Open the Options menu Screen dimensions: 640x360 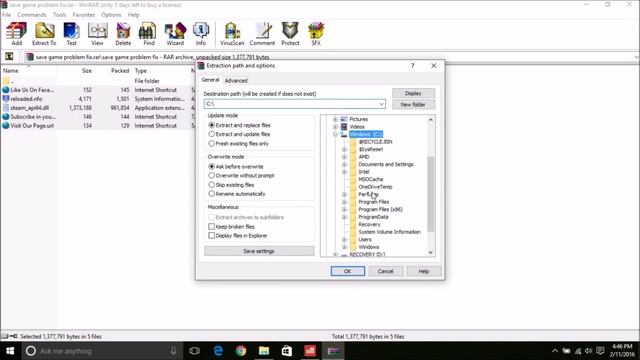[x=111, y=15]
